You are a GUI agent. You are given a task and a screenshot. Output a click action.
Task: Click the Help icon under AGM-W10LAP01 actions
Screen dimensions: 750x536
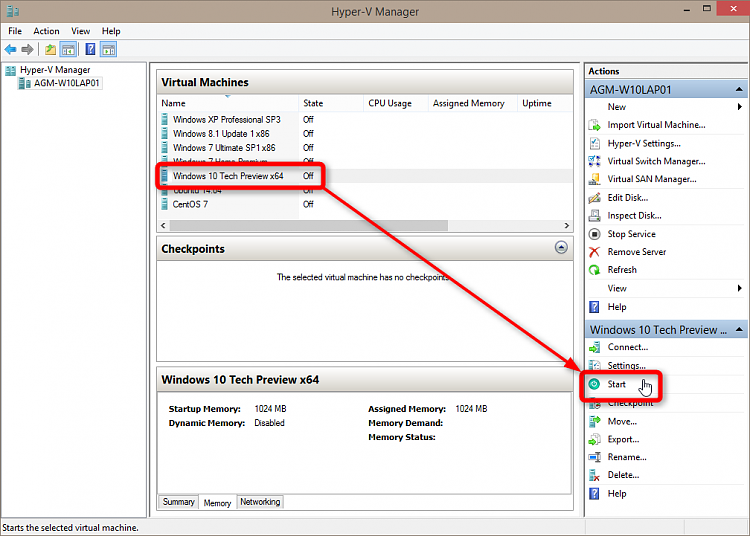pyautogui.click(x=595, y=307)
